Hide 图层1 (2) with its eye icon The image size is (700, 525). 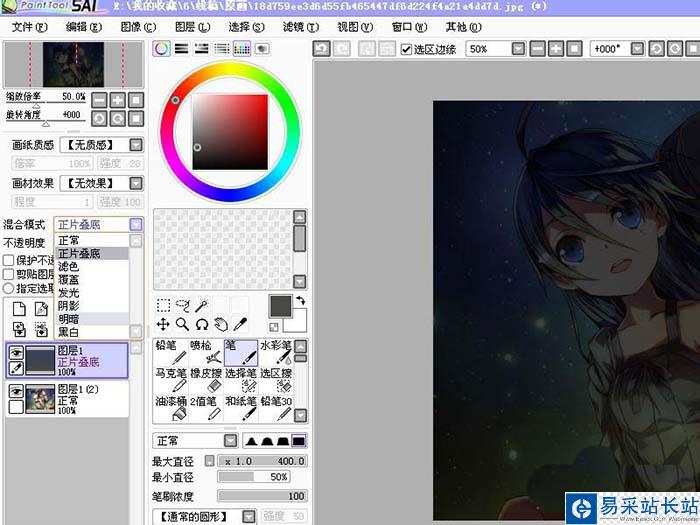coord(16,391)
